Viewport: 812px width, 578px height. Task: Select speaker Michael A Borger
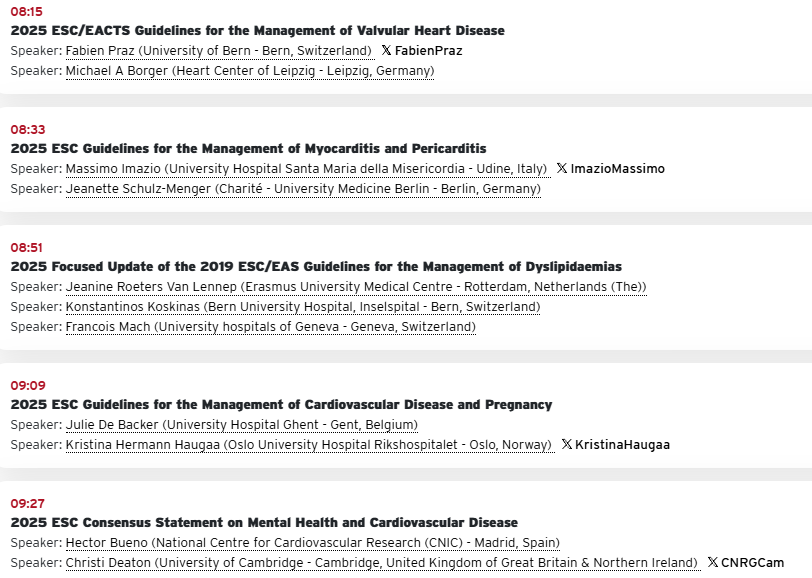click(250, 71)
